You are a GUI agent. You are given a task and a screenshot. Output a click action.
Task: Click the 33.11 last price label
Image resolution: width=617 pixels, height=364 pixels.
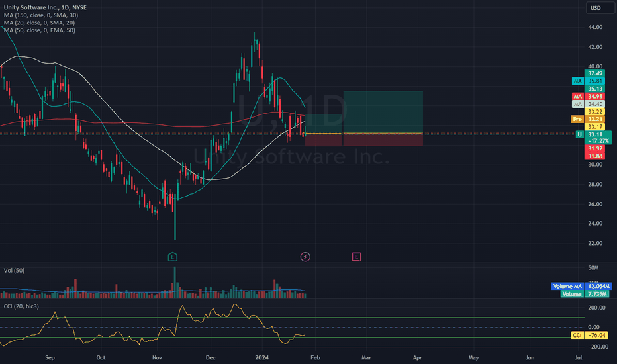pos(595,134)
